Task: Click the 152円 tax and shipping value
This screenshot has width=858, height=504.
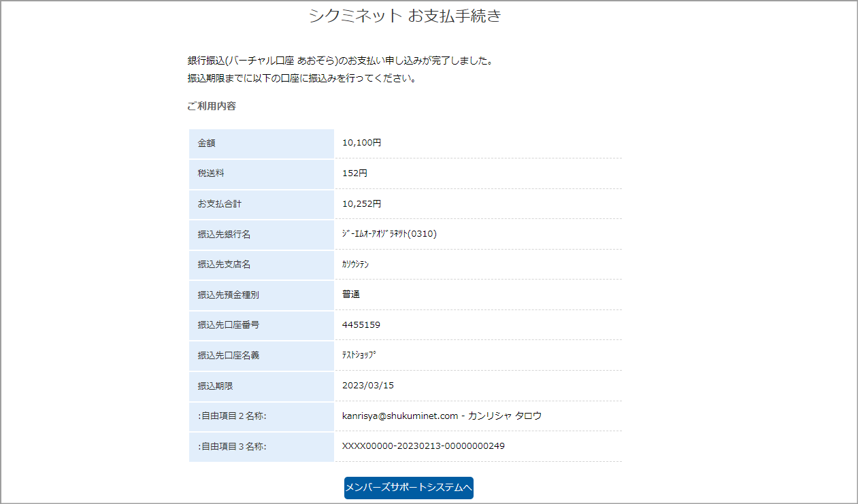Action: pyautogui.click(x=354, y=173)
